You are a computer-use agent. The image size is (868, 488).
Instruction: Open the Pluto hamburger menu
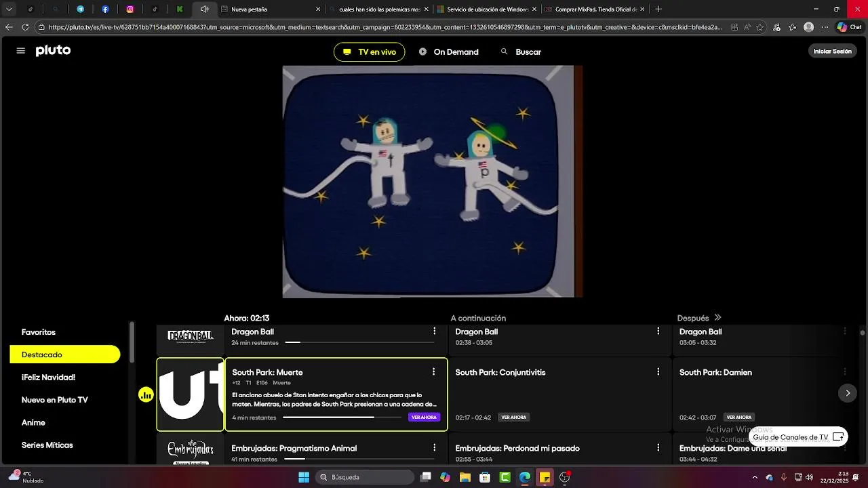coord(20,51)
